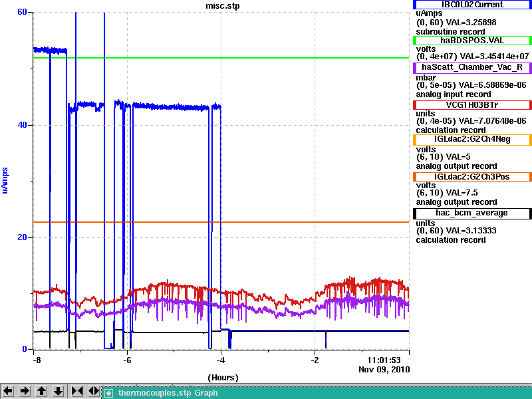
Task: Click the (Hours) x-axis label
Action: pos(223,378)
